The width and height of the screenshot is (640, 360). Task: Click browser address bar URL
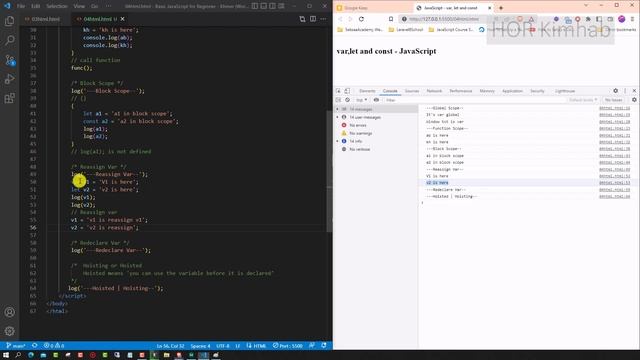point(444,19)
